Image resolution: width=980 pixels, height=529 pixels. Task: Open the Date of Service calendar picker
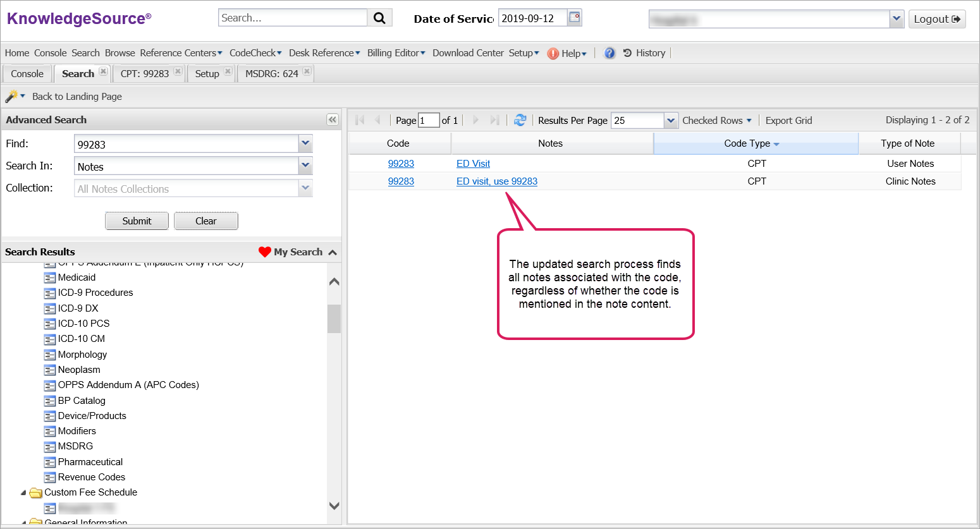(574, 18)
